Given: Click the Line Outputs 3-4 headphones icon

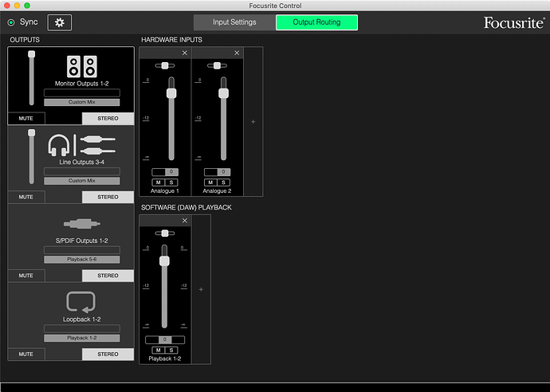Looking at the screenshot, I should pos(58,145).
